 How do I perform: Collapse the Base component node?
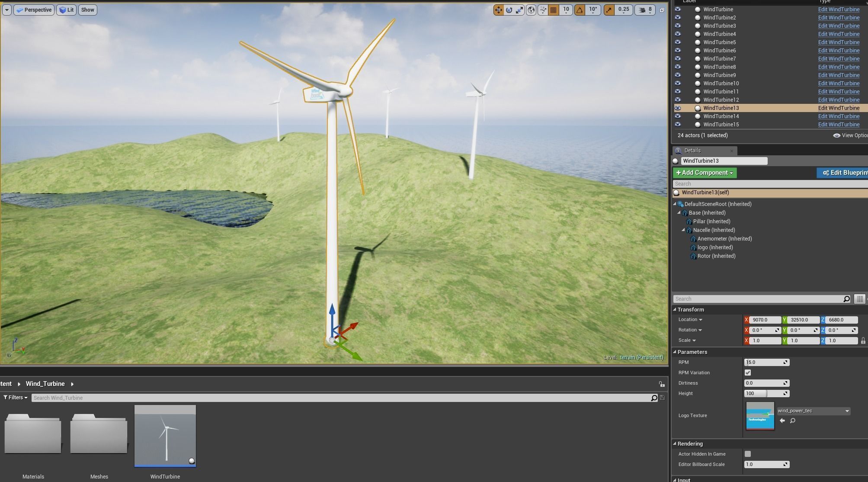pyautogui.click(x=679, y=213)
